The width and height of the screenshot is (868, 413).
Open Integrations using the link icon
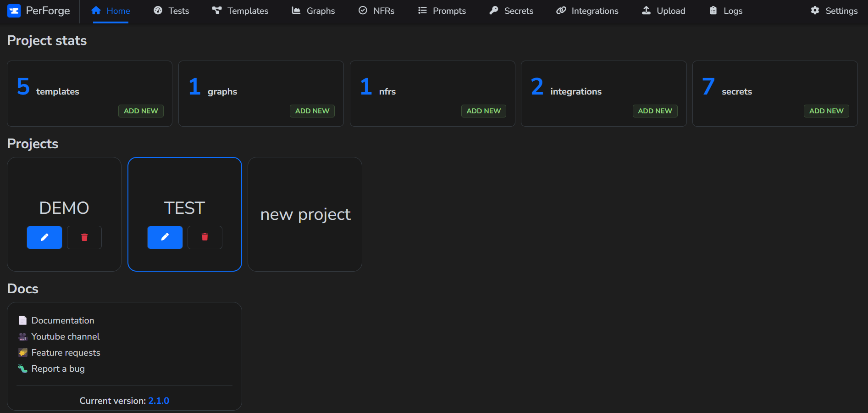(x=561, y=10)
